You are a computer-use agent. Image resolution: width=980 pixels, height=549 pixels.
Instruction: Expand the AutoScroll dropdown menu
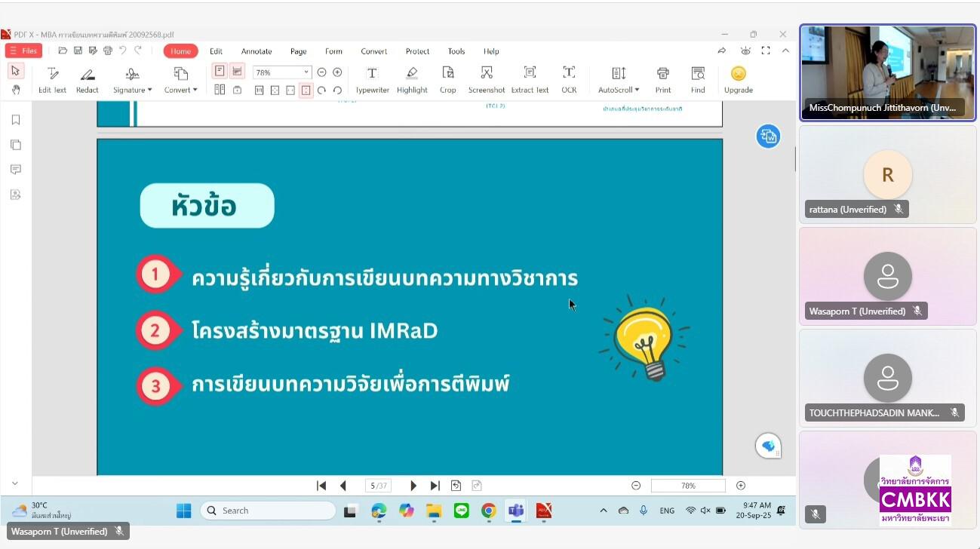[619, 90]
